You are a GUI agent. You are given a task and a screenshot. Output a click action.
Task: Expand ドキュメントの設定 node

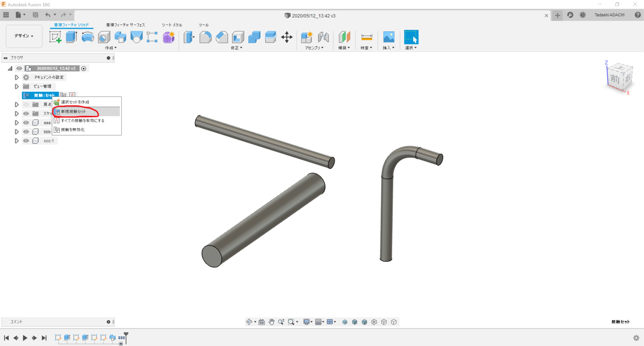coord(17,77)
